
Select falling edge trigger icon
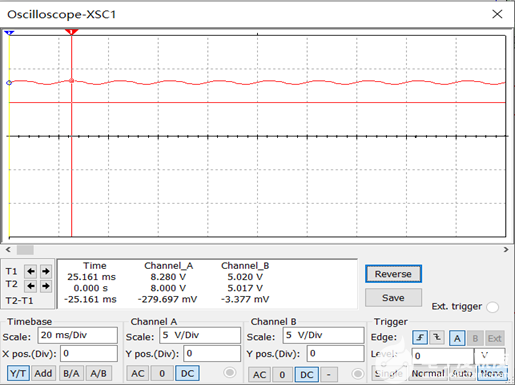437,338
